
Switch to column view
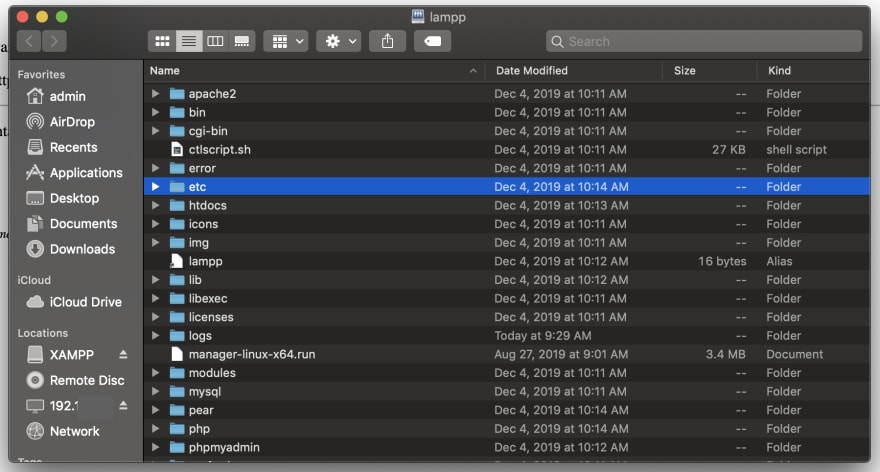coord(215,41)
